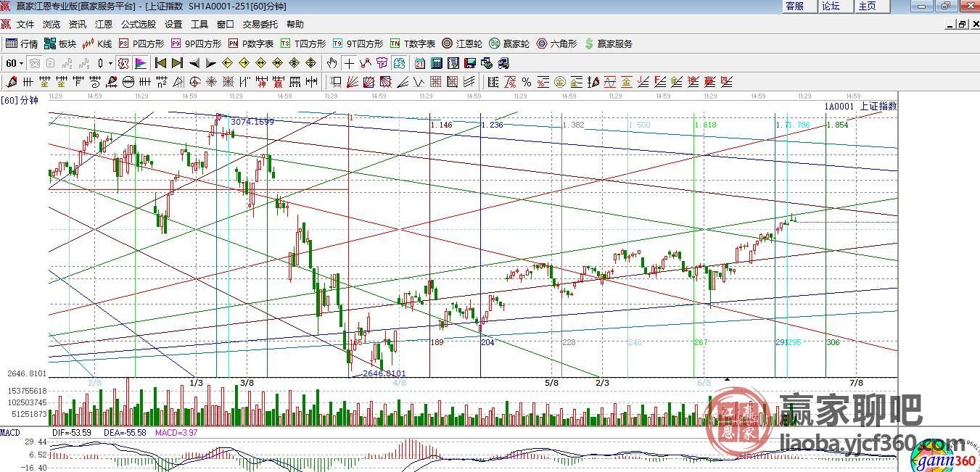Jump to first bar icon
Viewport: 980px width, 472px height.
point(160,63)
